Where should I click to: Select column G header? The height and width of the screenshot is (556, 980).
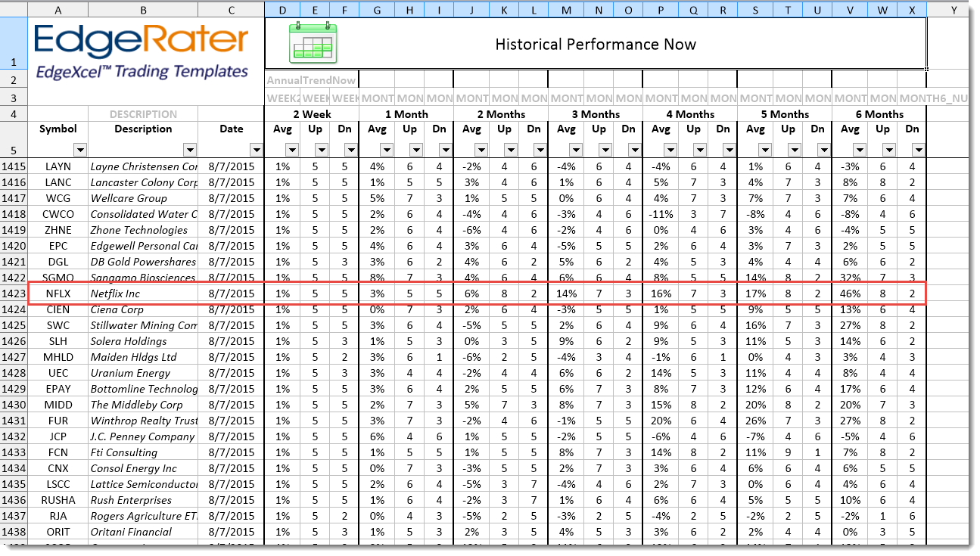[376, 9]
